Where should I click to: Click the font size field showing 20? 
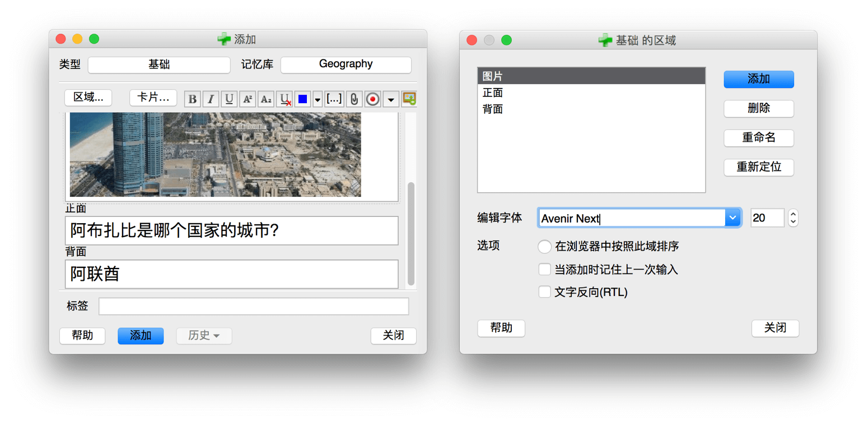pos(767,218)
